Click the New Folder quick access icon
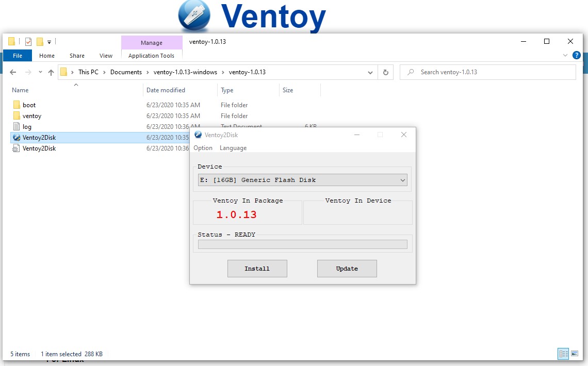The width and height of the screenshot is (588, 366). click(x=40, y=42)
